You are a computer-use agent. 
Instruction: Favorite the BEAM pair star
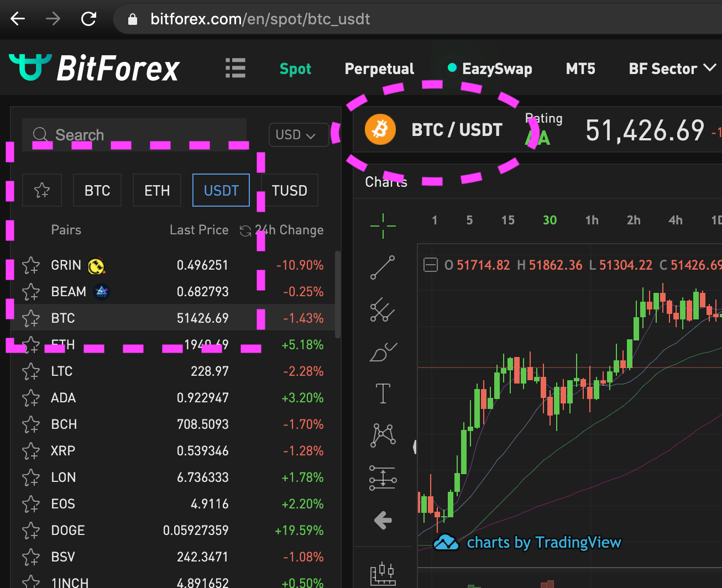(x=31, y=292)
